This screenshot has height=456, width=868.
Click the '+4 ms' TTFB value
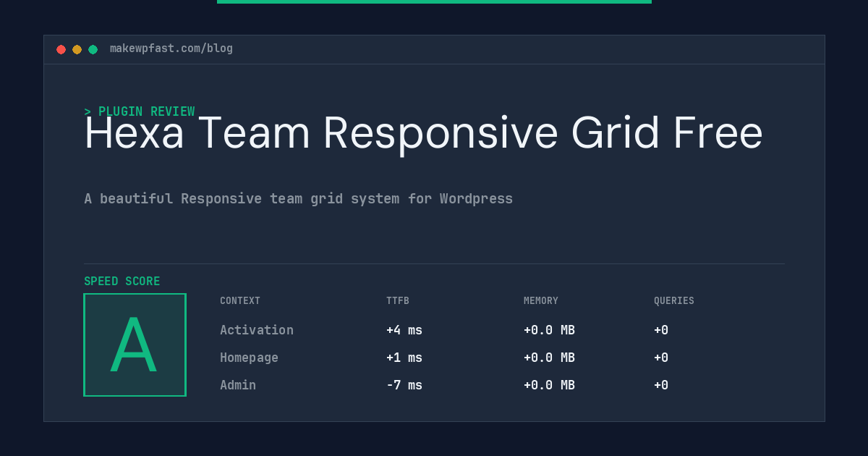click(404, 330)
